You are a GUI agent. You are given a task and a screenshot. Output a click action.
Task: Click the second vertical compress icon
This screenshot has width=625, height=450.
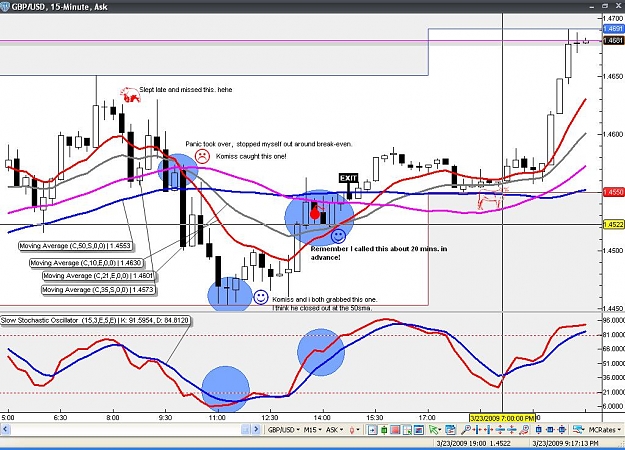[511, 430]
